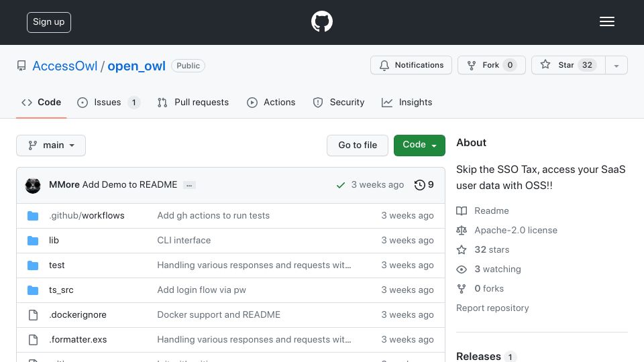The height and width of the screenshot is (362, 644).
Task: Click the Go to file button
Action: (x=358, y=145)
